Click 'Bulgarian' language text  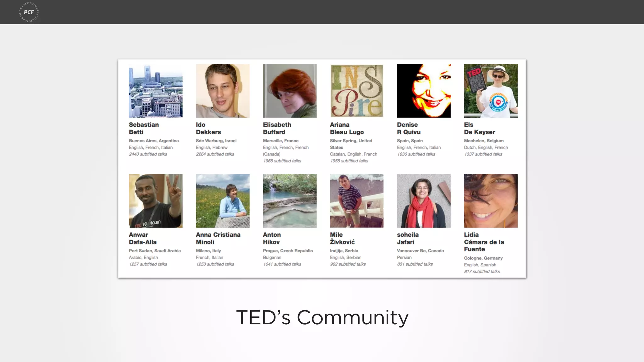[272, 257]
